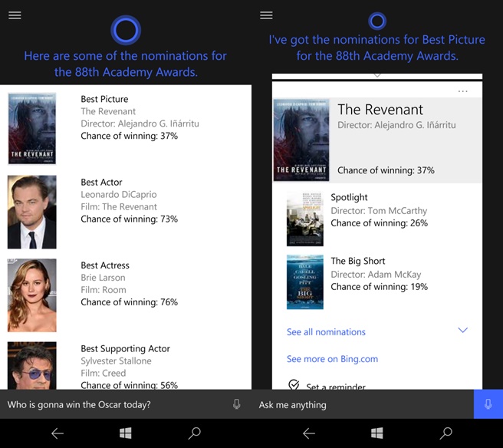
Task: Tap 'Chance of winning: 26%' text
Action: [380, 223]
